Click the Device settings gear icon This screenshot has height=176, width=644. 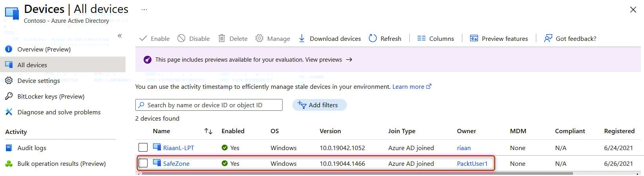click(x=9, y=81)
